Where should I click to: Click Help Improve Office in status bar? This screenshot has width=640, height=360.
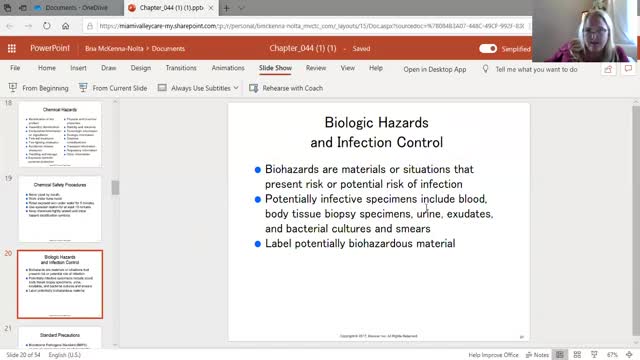(x=493, y=355)
